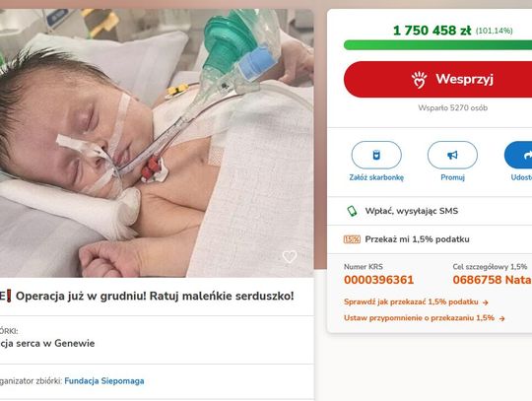Click the red exclamation mark in title
This screenshot has width=532, height=401.
9,297
